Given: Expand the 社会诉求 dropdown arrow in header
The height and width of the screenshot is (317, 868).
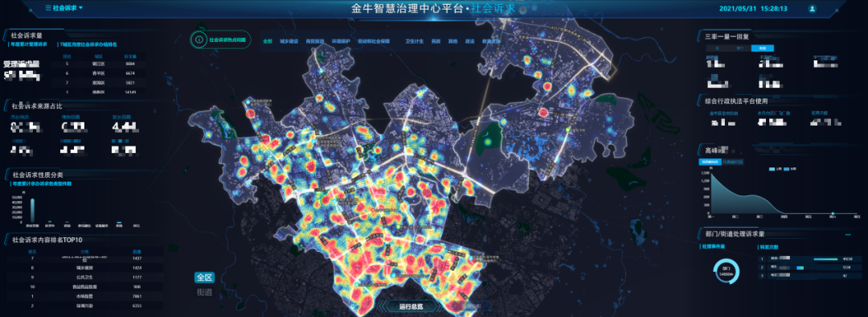Looking at the screenshot, I should tap(81, 8).
